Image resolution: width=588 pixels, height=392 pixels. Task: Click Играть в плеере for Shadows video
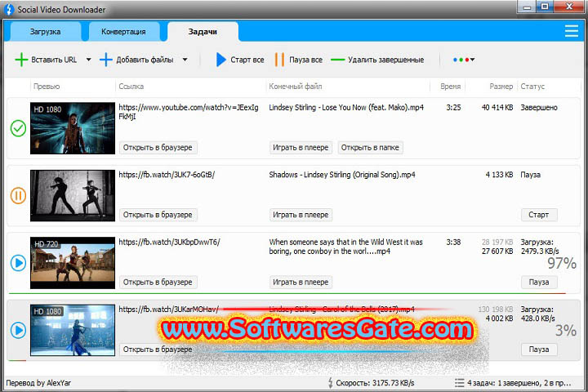click(x=301, y=215)
